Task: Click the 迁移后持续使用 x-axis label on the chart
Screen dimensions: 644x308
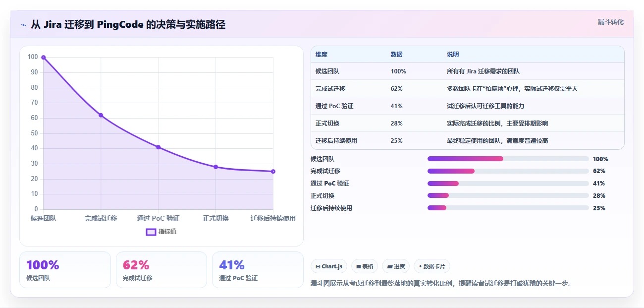Action: click(273, 218)
